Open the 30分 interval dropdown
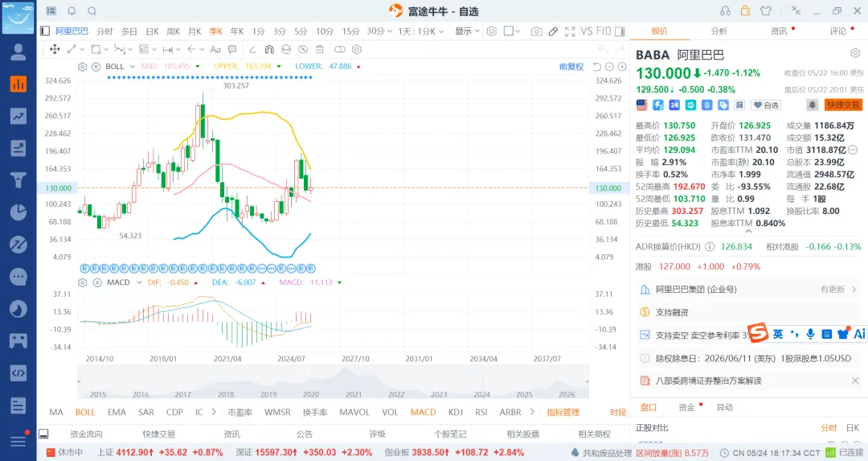Image resolution: width=868 pixels, height=461 pixels. 379,31
